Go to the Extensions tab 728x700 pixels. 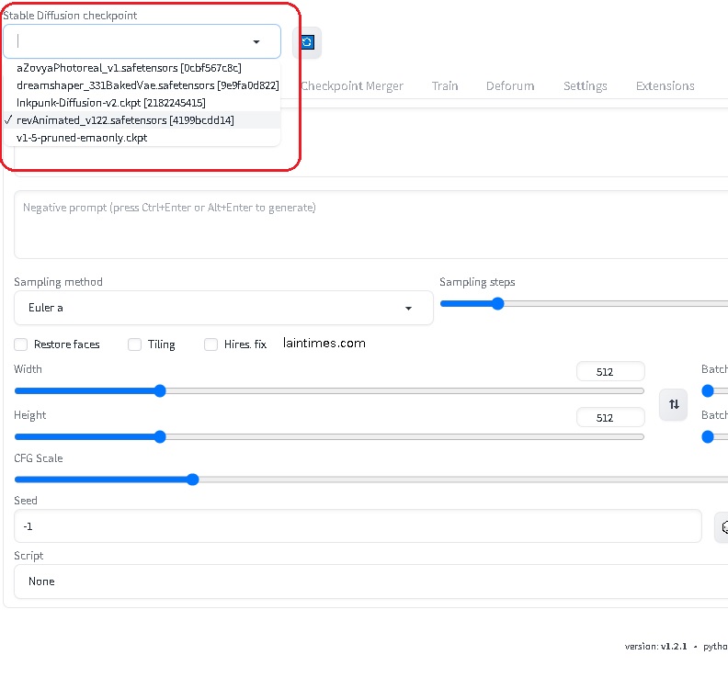(665, 86)
